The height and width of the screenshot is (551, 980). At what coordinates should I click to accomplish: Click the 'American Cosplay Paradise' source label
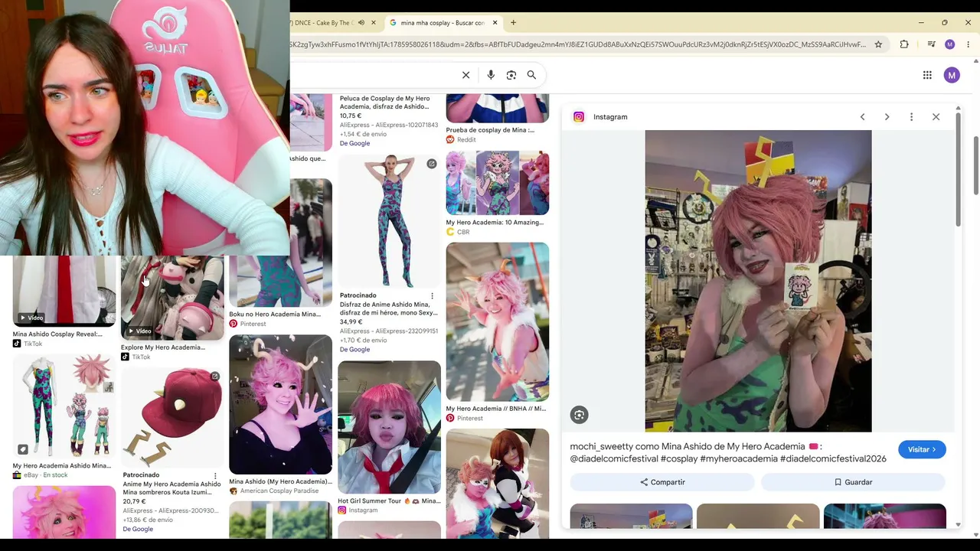[x=280, y=491]
